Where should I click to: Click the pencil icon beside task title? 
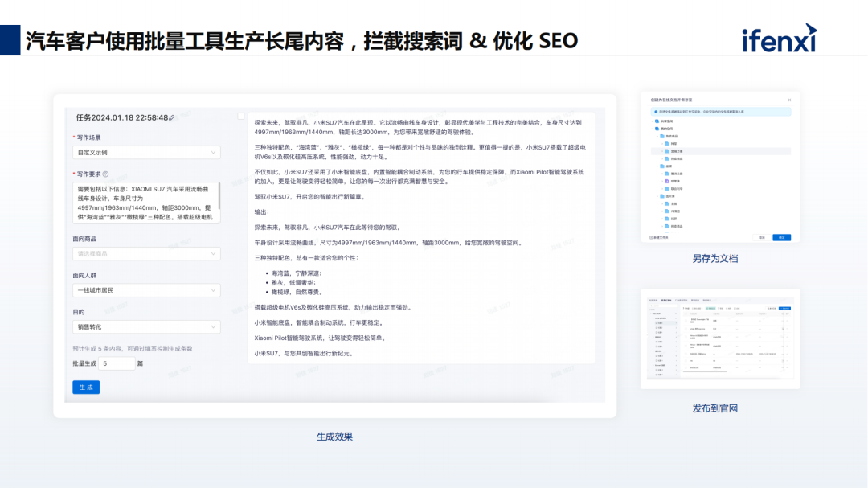pyautogui.click(x=172, y=118)
